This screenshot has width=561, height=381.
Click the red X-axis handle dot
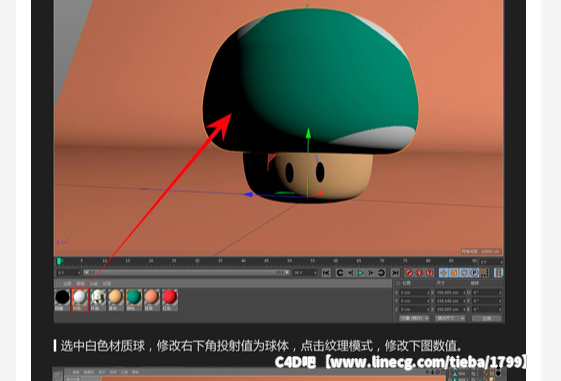(320, 193)
